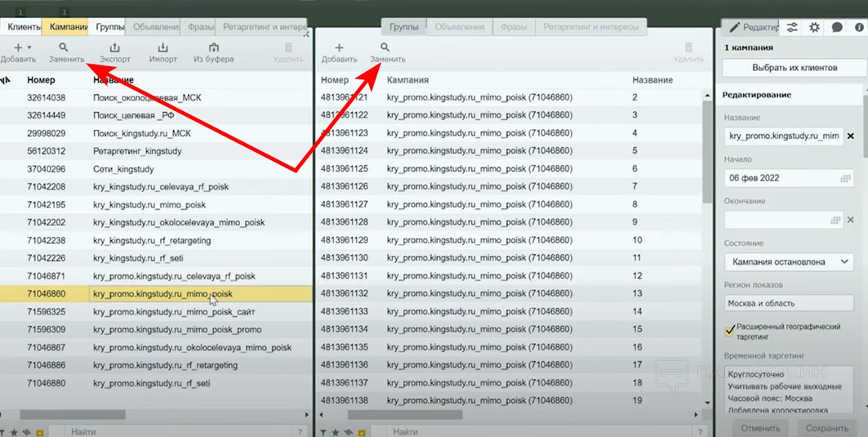
Task: Click horizontal scrollbar under campaigns list
Action: (72, 415)
